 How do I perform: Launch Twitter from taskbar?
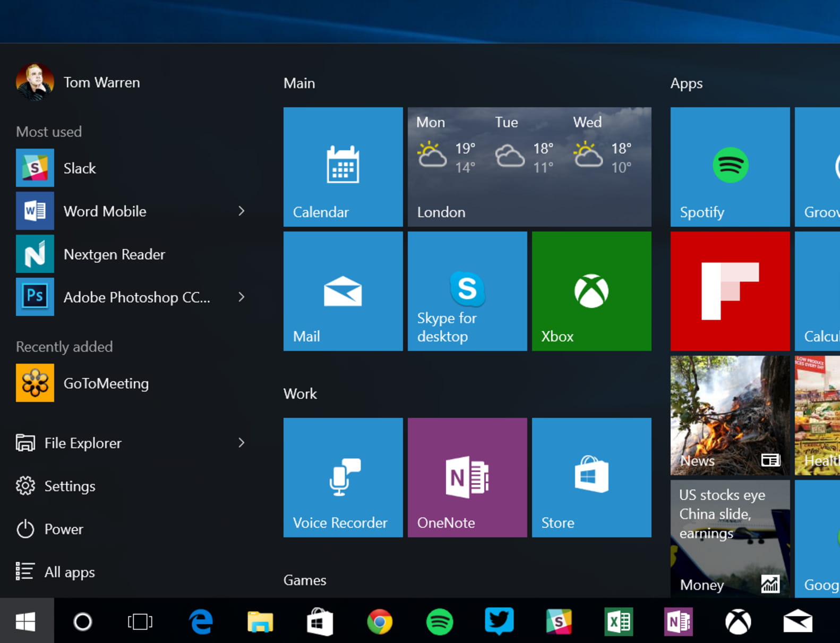tap(499, 621)
